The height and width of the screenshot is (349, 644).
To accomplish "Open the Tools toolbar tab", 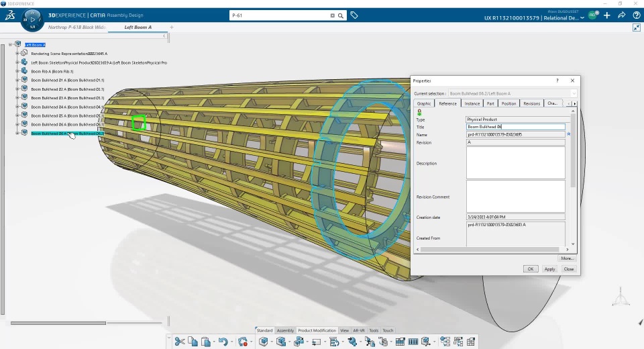I will click(x=374, y=330).
